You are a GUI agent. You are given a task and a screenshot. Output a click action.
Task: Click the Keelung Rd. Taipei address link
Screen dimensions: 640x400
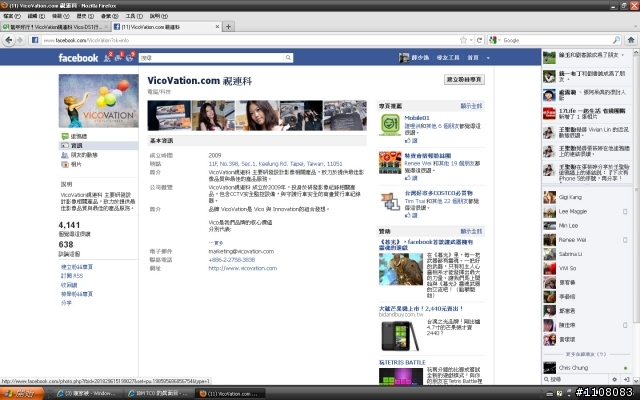[275, 164]
